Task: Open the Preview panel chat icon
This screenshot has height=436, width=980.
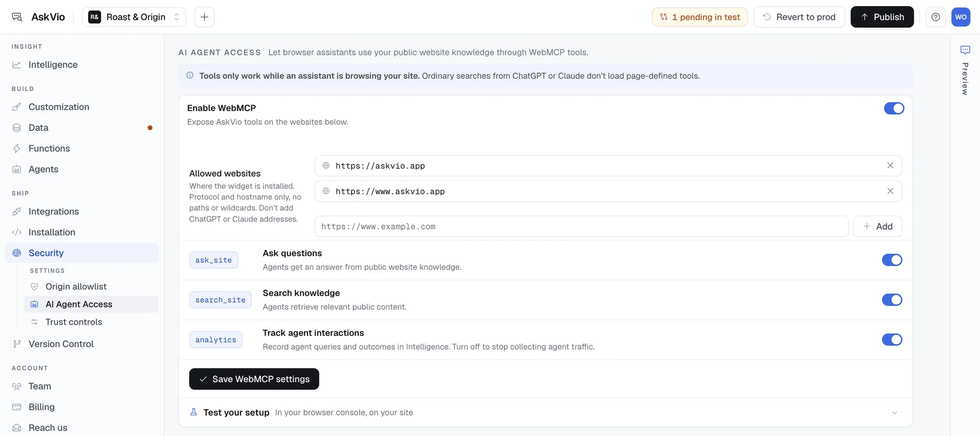Action: pyautogui.click(x=965, y=50)
